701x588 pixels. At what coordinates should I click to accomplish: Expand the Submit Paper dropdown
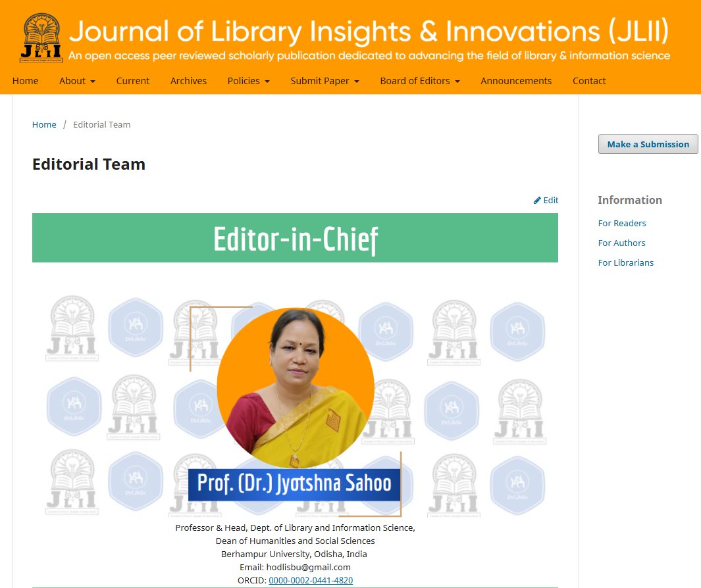point(325,81)
